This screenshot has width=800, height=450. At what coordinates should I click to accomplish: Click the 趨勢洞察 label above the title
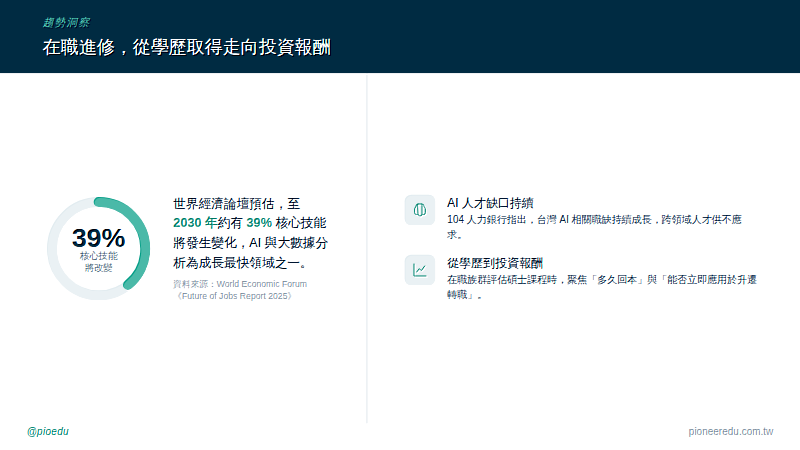coord(66,22)
